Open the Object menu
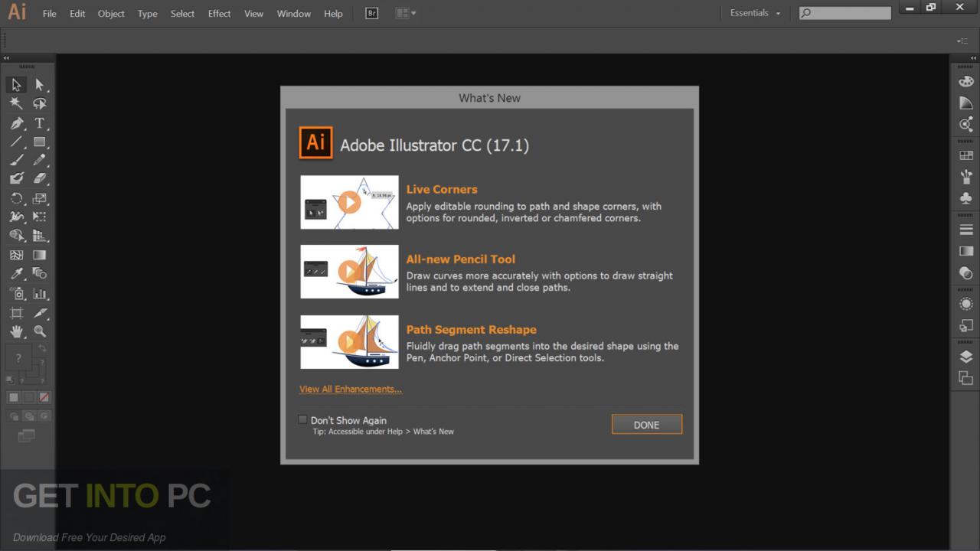Image resolution: width=980 pixels, height=551 pixels. (111, 14)
